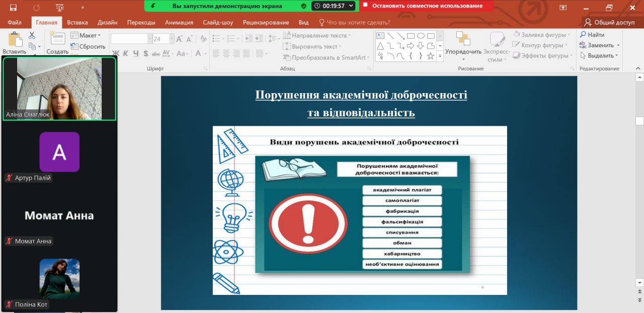Click the Cut scissors icon
Viewport: 644px width, 313px height.
[32, 36]
